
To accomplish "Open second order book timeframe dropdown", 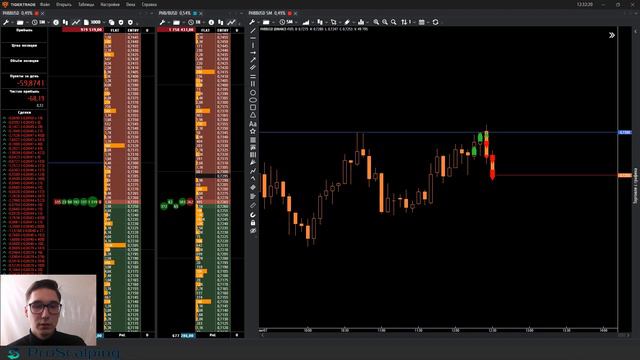I will [196, 22].
